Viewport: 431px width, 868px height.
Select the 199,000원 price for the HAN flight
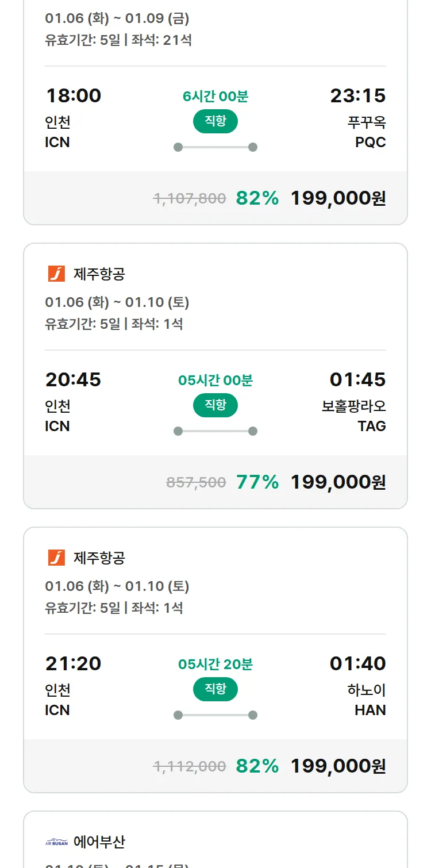tap(338, 766)
